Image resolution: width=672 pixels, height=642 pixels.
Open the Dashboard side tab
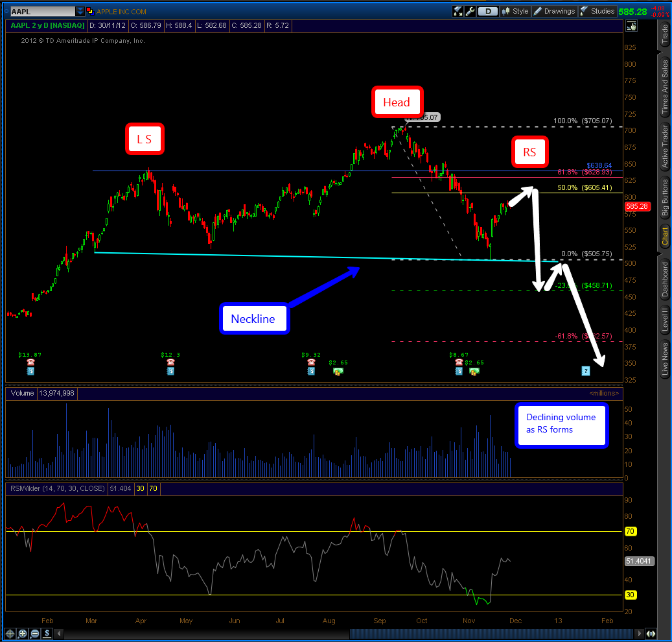(x=665, y=279)
